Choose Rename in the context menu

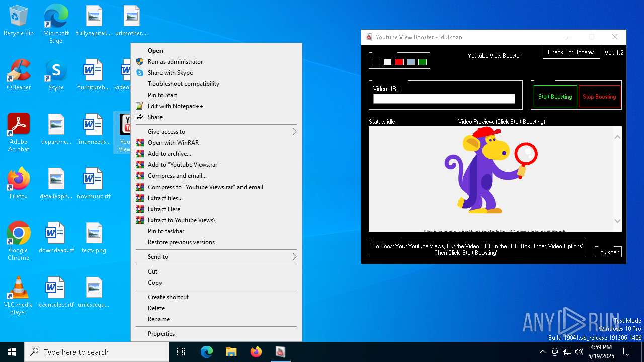[216, 319]
